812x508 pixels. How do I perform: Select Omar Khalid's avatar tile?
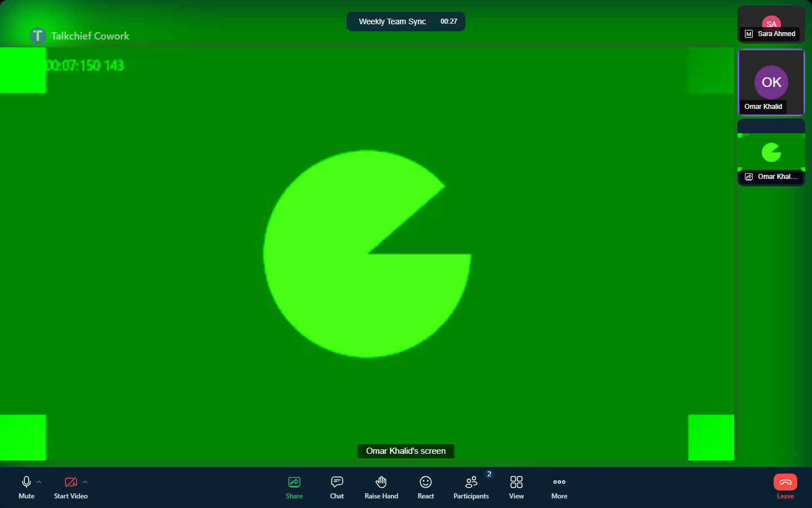[x=771, y=82]
